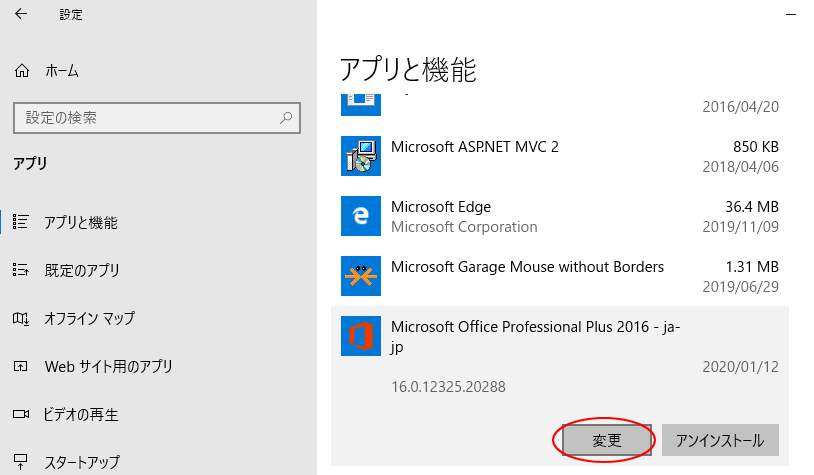Click the 1.31 MB size value
This screenshot has width=814, height=475.
coord(752,267)
